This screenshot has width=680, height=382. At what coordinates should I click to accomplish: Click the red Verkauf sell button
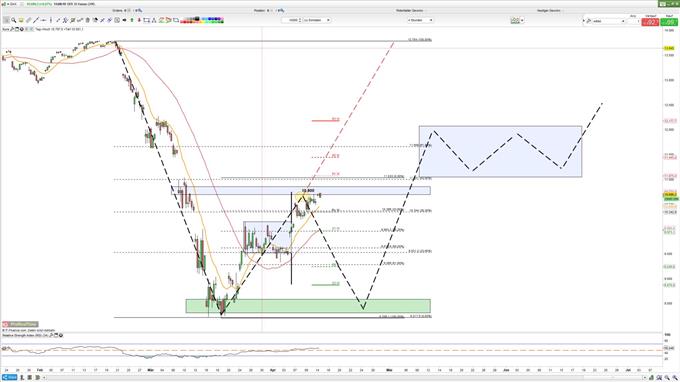650,22
